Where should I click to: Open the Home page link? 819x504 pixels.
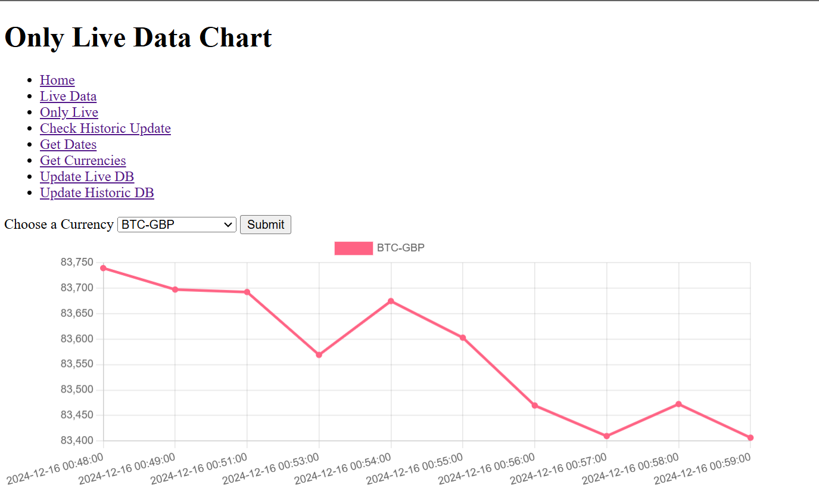pos(57,80)
